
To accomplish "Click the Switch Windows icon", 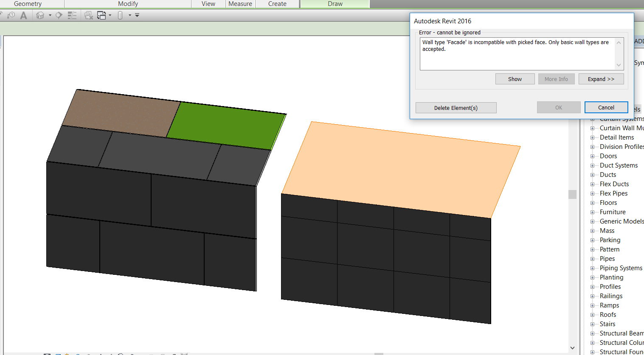I will tap(101, 15).
